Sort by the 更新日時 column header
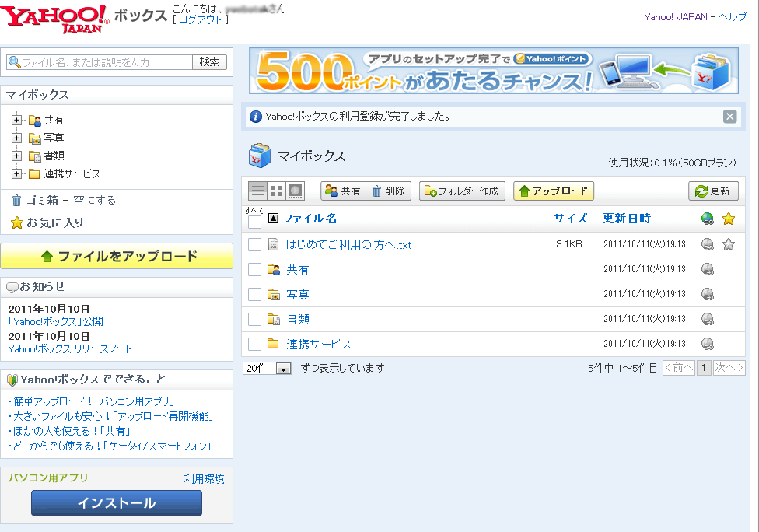The image size is (759, 532). (627, 219)
